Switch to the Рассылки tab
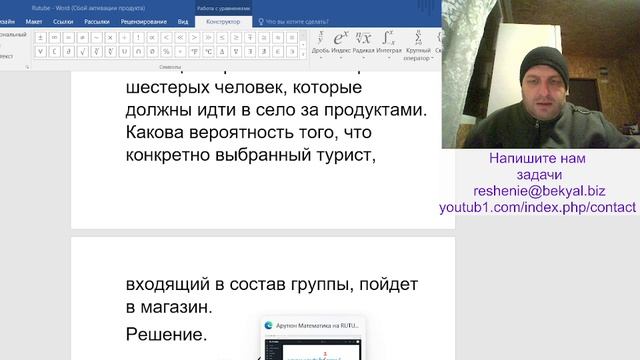Screen dimensions: 640x360 97,22
